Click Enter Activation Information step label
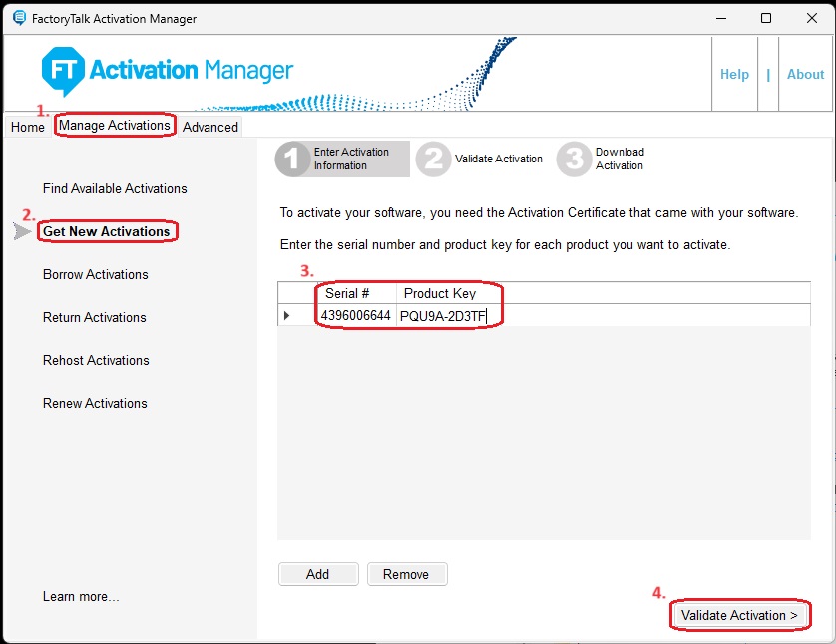The image size is (836, 644). [351, 159]
